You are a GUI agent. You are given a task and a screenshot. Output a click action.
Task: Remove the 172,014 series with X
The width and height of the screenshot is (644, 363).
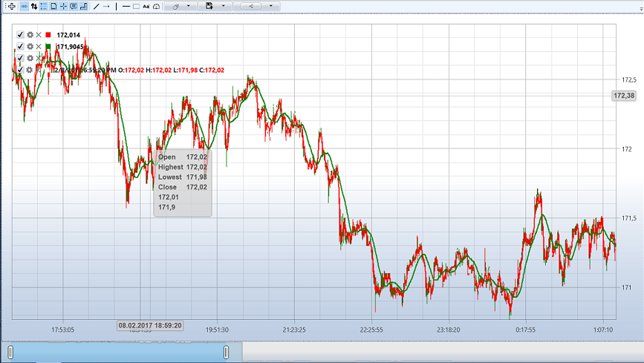(x=39, y=35)
